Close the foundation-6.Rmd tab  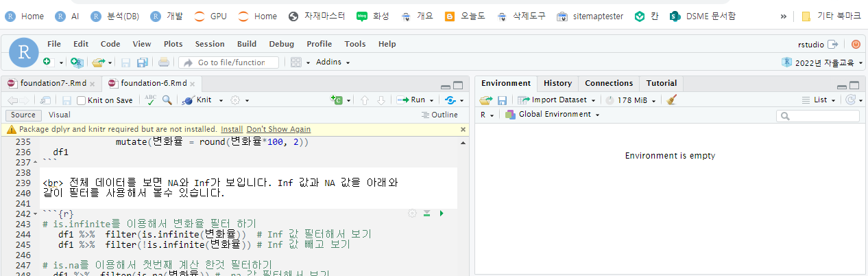193,84
